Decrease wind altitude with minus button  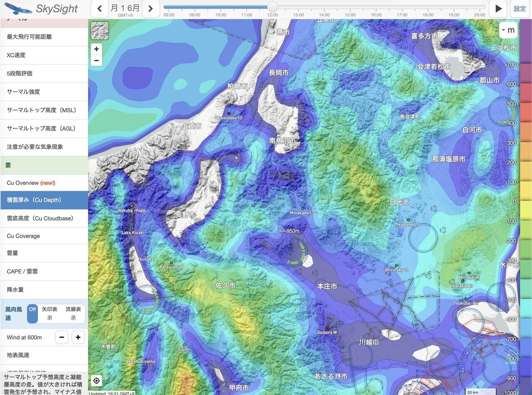pos(62,337)
